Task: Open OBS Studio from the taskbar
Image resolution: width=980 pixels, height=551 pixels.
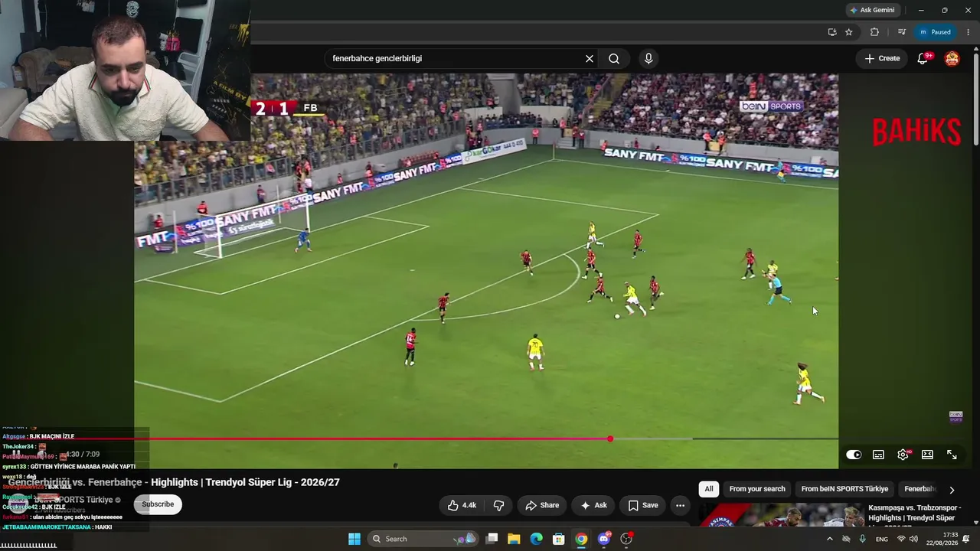Action: pos(626,539)
